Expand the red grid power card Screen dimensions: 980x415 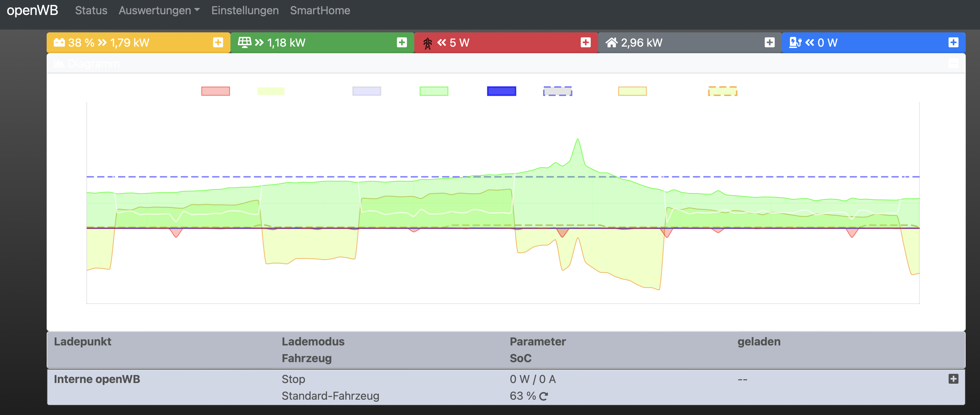pyautogui.click(x=585, y=42)
